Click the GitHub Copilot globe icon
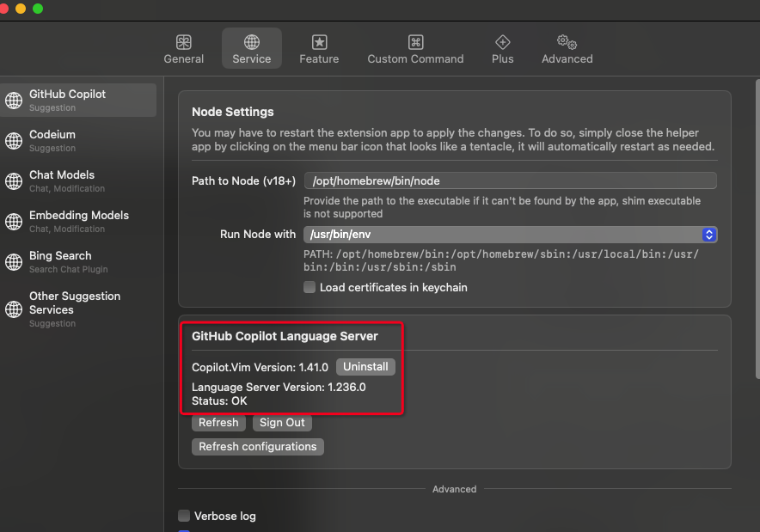Image resolution: width=760 pixels, height=532 pixels. tap(14, 101)
